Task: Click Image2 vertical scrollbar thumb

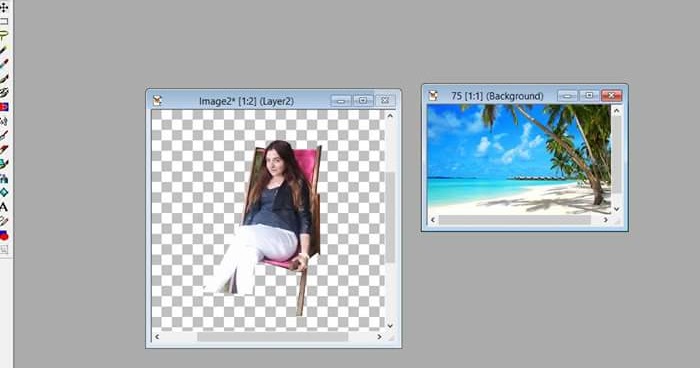Action: [x=390, y=217]
